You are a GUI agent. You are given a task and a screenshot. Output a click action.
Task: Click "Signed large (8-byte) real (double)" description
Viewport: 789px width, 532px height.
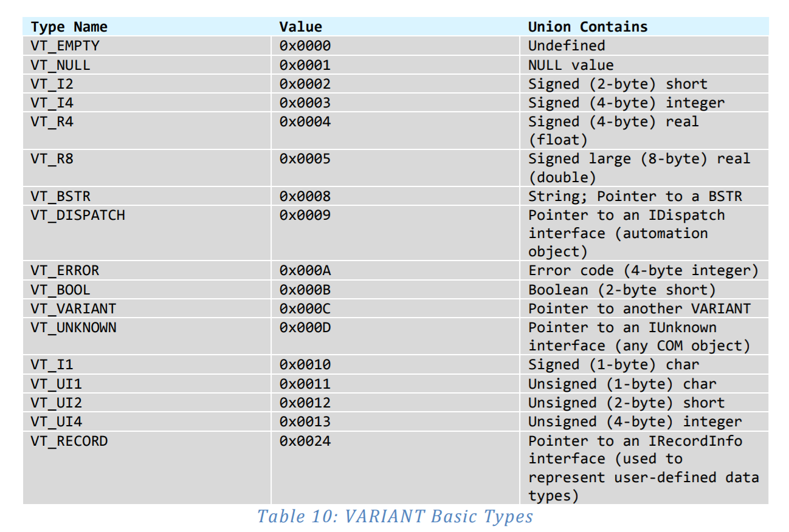point(639,168)
